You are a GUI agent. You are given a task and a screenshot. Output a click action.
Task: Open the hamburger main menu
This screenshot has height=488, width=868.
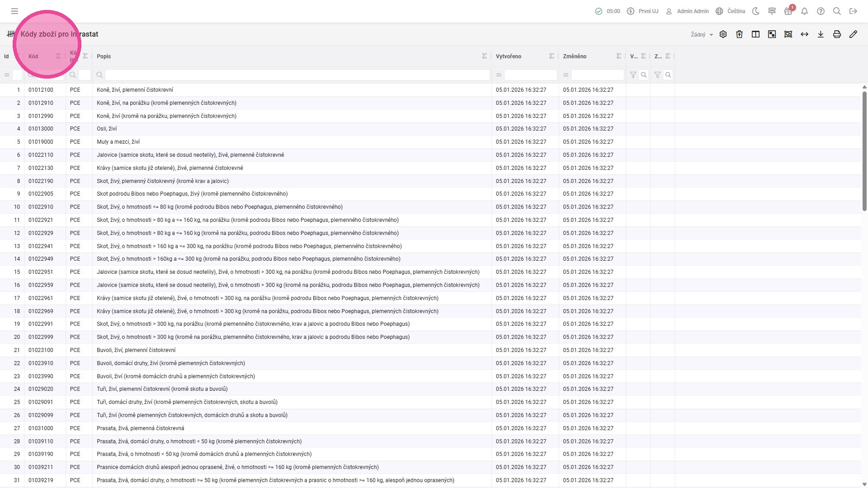pos(14,11)
